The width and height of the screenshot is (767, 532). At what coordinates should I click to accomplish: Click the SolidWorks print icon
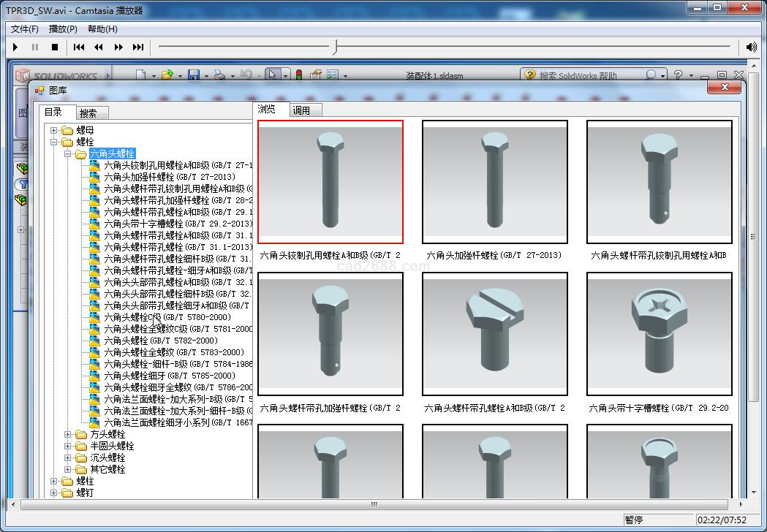[219, 75]
